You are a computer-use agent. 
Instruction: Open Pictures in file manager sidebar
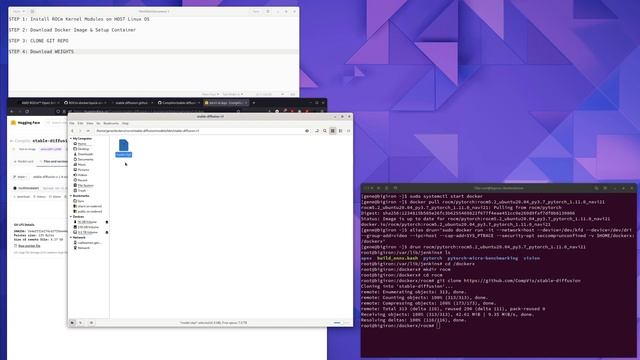(x=83, y=170)
